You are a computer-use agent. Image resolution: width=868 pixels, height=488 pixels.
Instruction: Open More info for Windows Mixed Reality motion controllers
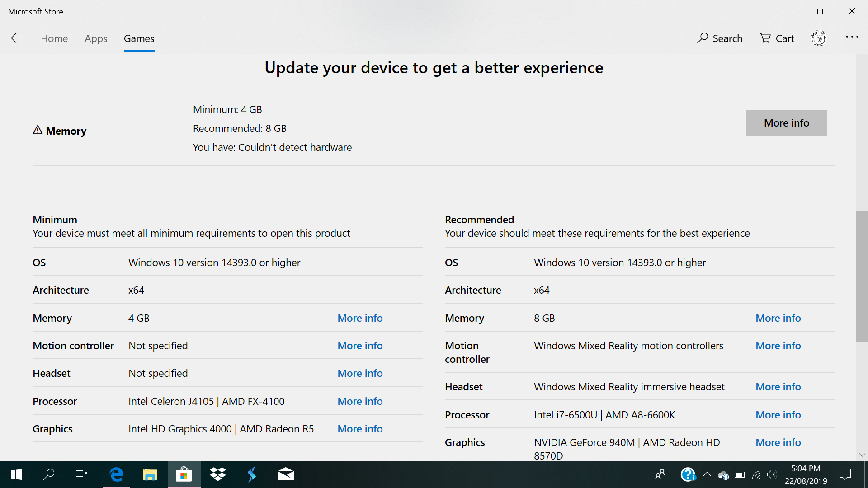click(778, 346)
